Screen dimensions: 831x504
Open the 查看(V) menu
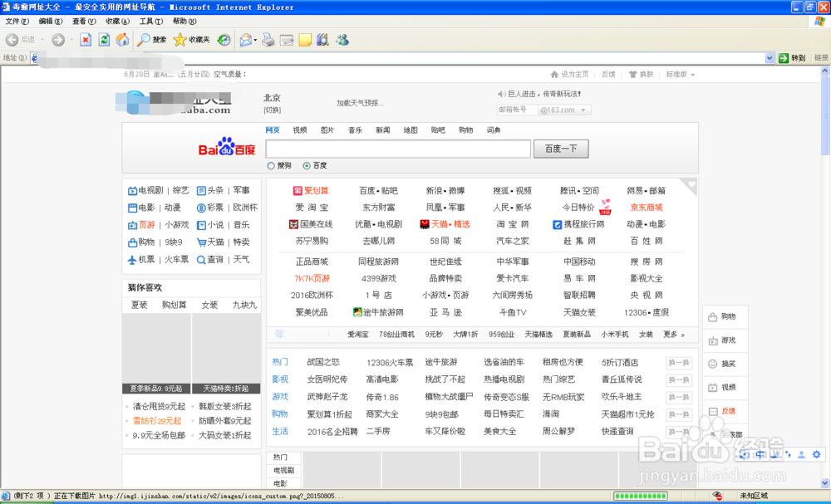[84, 22]
